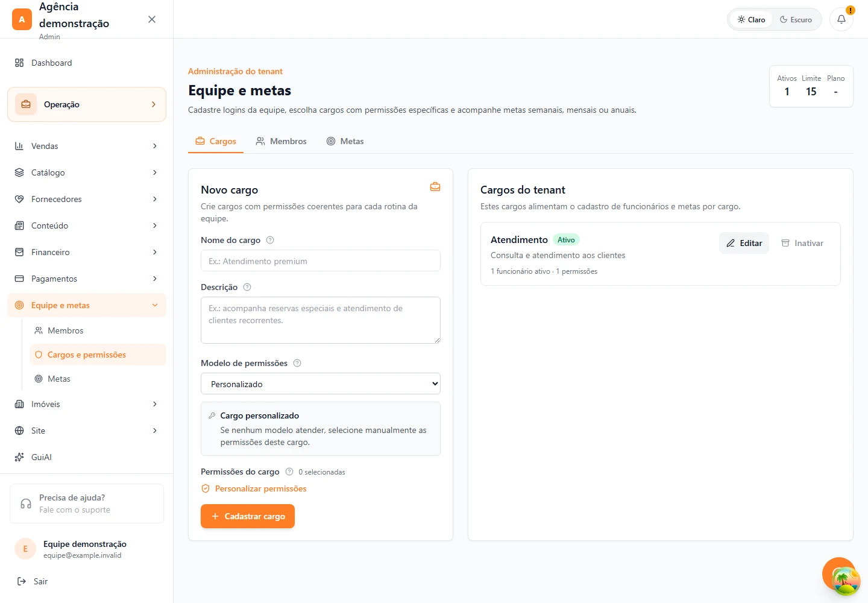
Task: Open the Modelo de permissões dropdown
Action: click(x=321, y=384)
